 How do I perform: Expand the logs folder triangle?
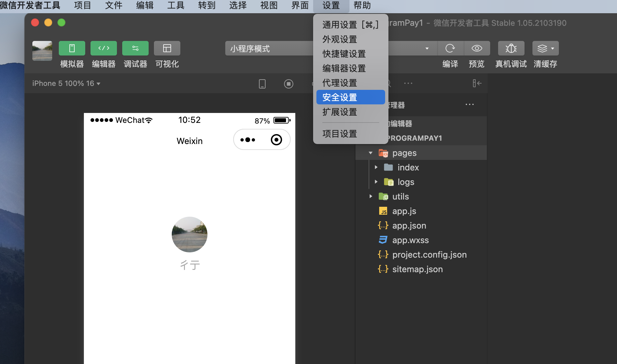click(x=376, y=182)
